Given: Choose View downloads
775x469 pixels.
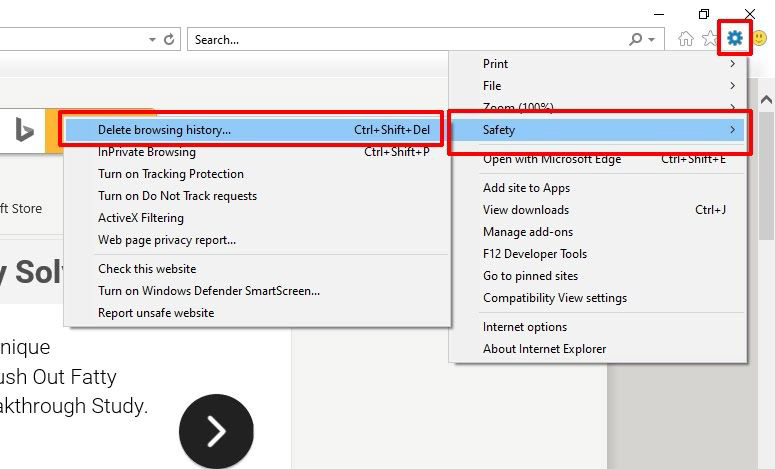Looking at the screenshot, I should (598, 210).
